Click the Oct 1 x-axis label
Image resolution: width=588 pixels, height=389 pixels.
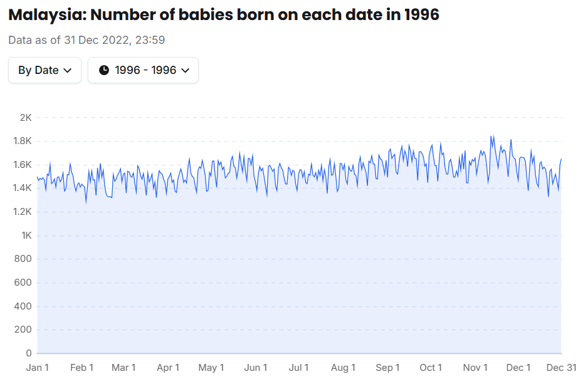pos(431,368)
